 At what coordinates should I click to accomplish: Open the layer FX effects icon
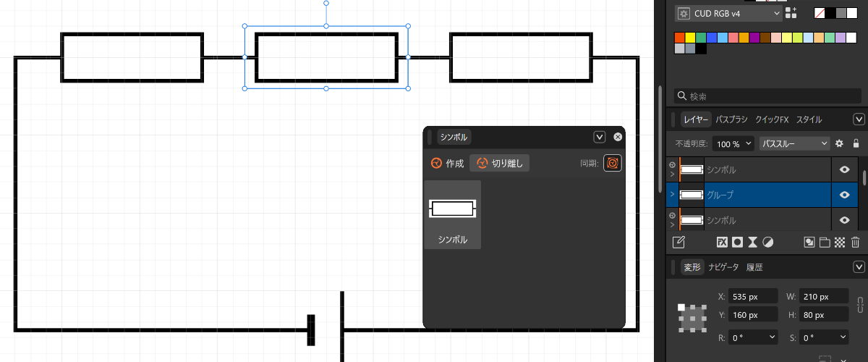[722, 243]
